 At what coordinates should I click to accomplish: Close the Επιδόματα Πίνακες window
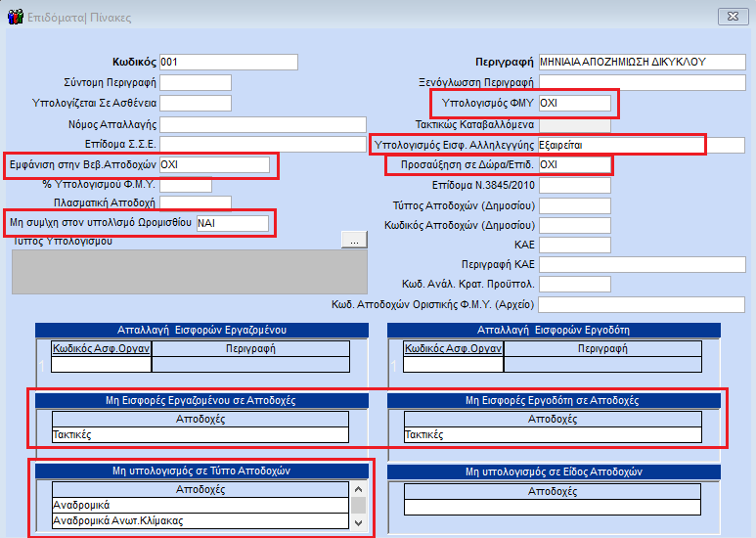tap(731, 17)
